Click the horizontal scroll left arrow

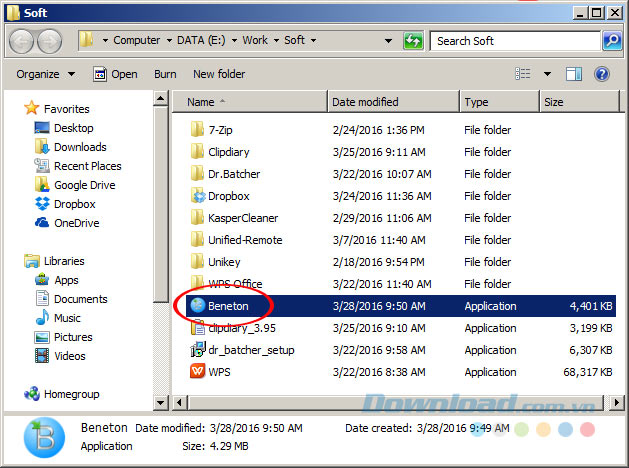(179, 402)
